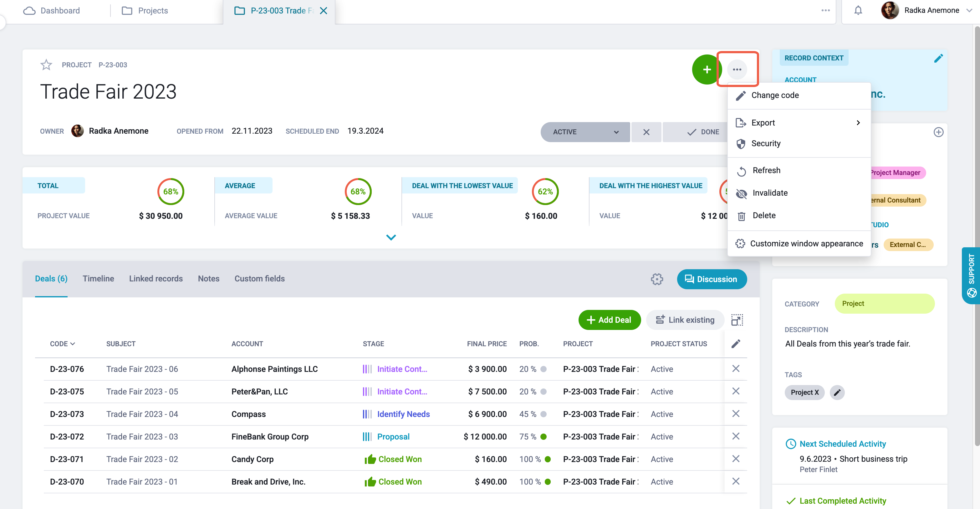Viewport: 980px width, 509px height.
Task: Switch to the Timeline tab
Action: [98, 279]
